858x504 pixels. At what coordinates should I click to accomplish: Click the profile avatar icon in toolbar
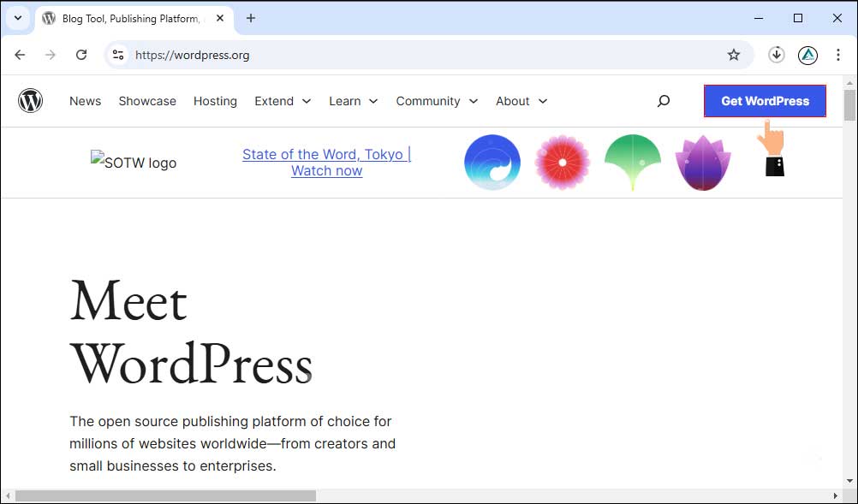click(807, 55)
